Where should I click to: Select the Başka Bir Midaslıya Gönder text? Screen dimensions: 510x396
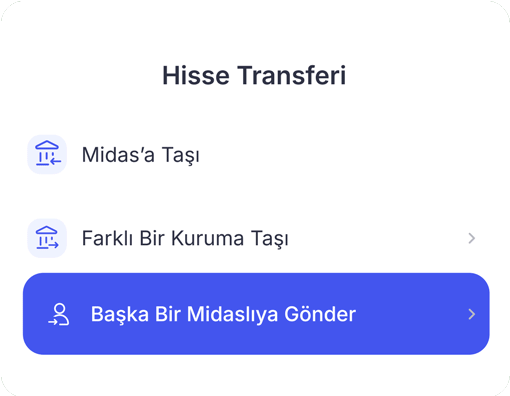point(223,314)
